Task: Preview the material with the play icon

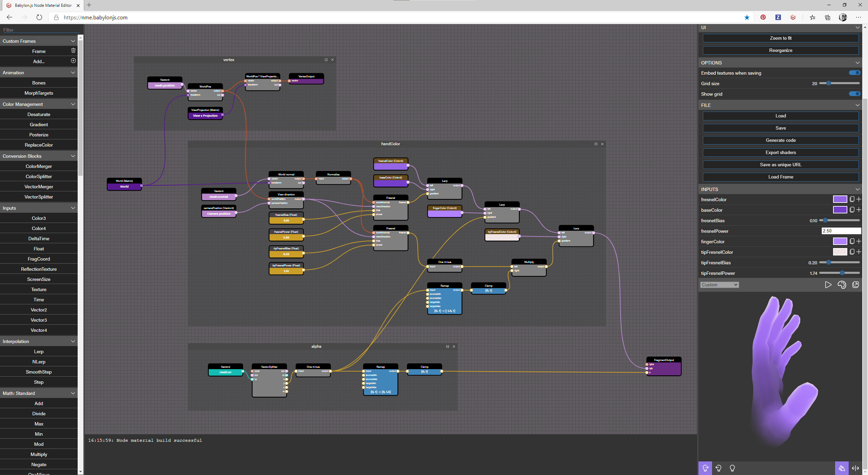Action: click(828, 285)
